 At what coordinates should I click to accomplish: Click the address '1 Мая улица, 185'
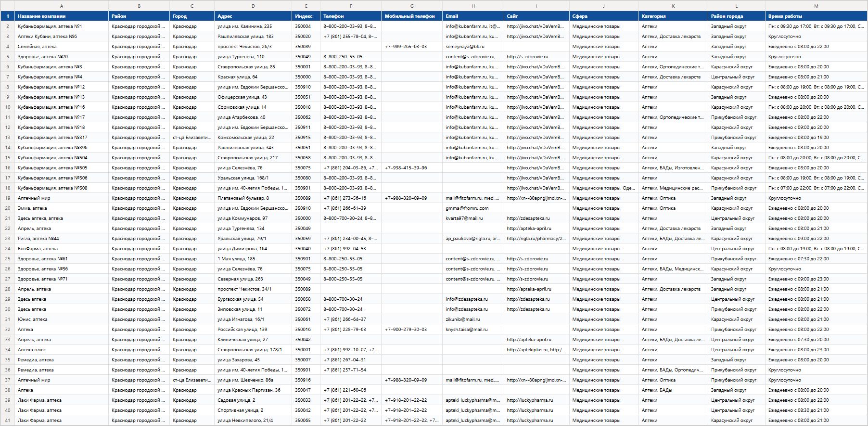click(x=253, y=259)
